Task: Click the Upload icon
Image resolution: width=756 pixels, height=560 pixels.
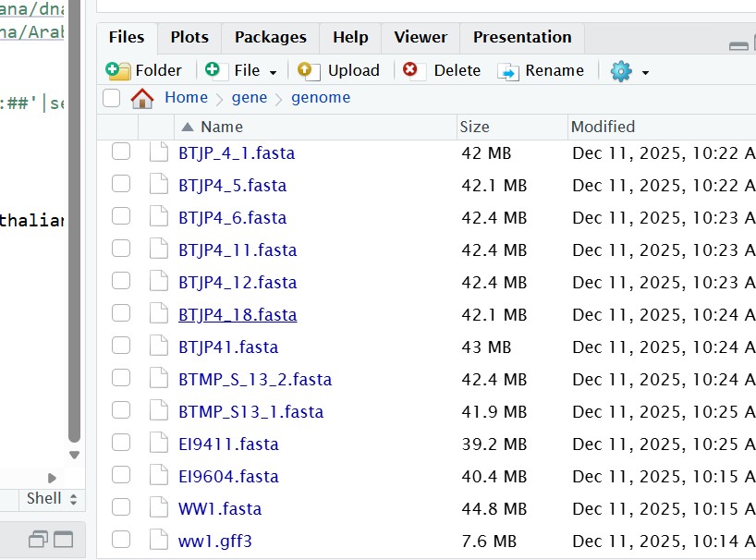Action: (309, 71)
